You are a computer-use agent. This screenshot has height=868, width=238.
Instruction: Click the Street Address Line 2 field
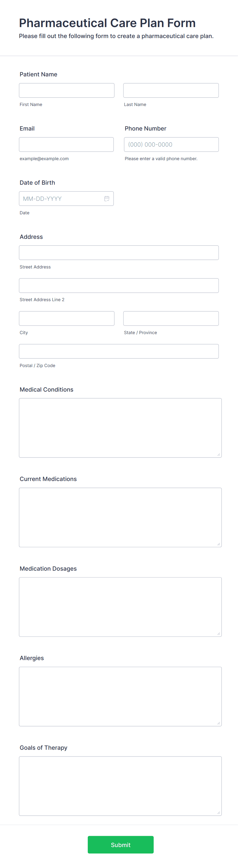click(x=119, y=285)
